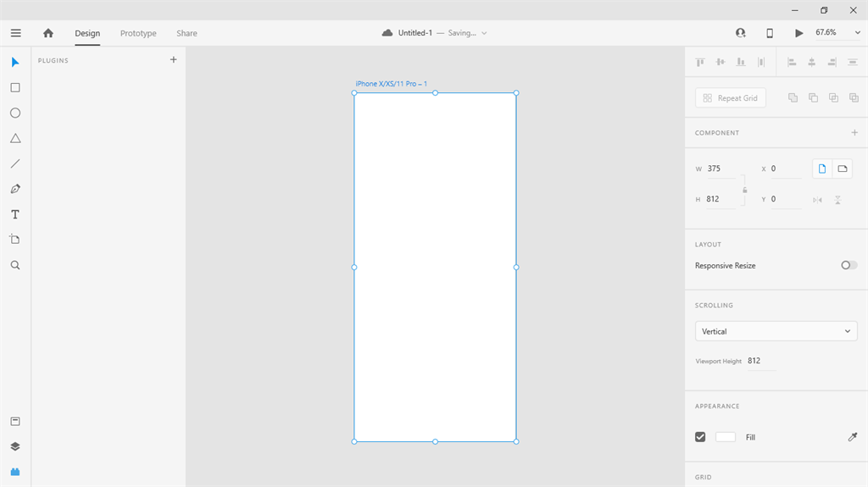The image size is (868, 487).
Task: Open the Assets panel icon
Action: (15, 422)
